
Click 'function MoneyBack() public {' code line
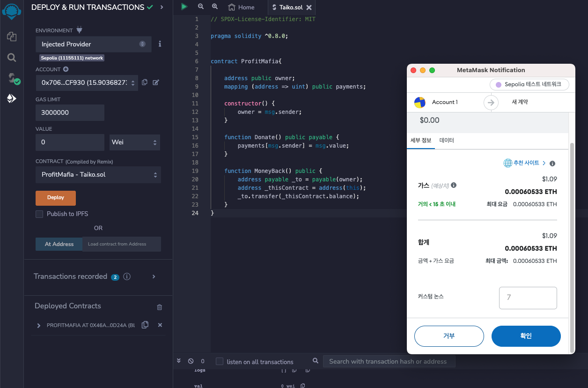click(273, 171)
